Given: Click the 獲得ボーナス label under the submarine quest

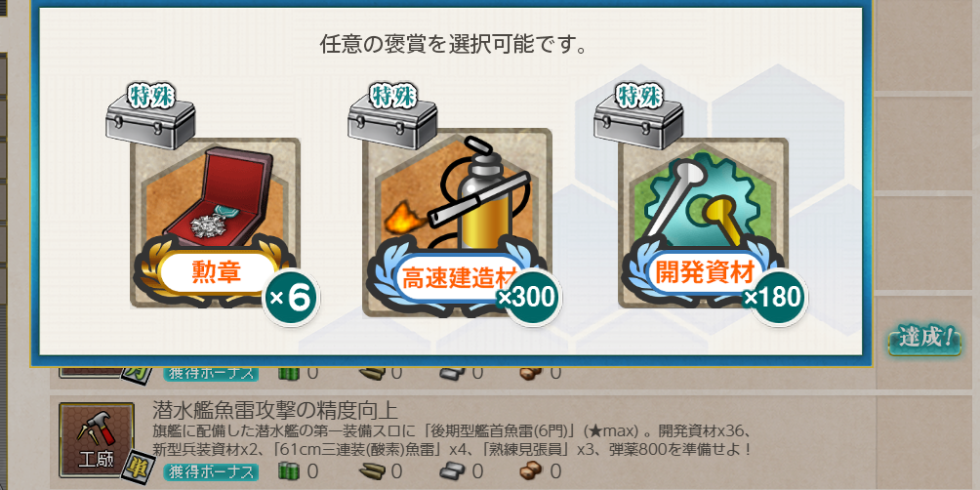Looking at the screenshot, I should click(211, 471).
